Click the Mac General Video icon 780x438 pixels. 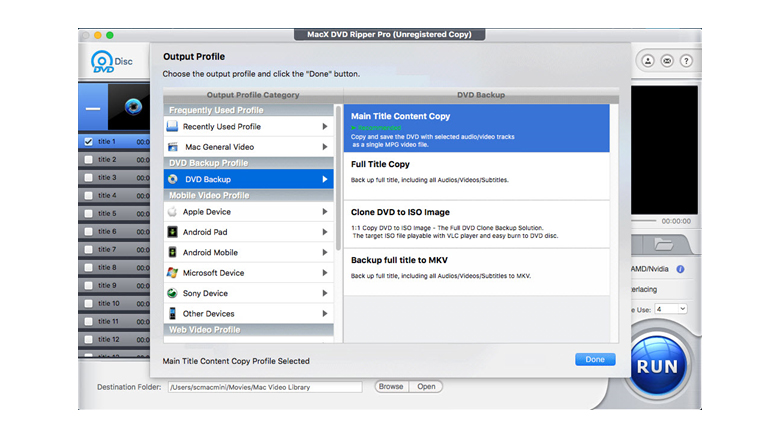click(x=173, y=147)
